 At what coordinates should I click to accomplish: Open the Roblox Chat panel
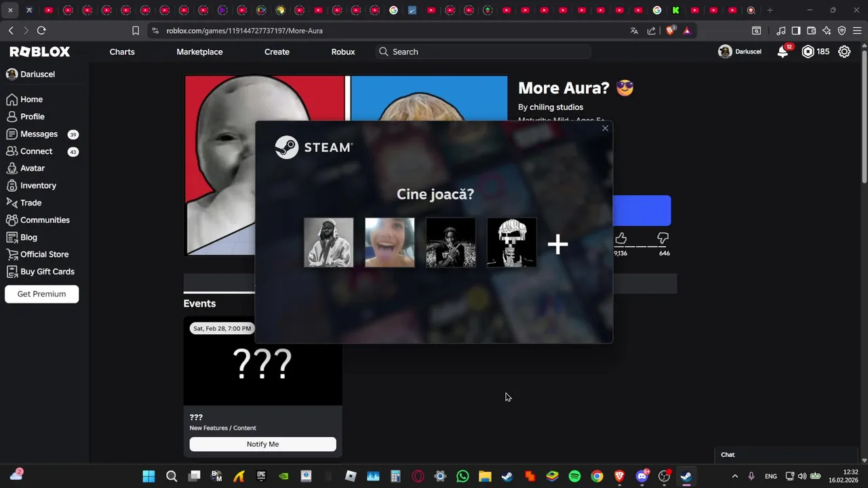[787, 455]
